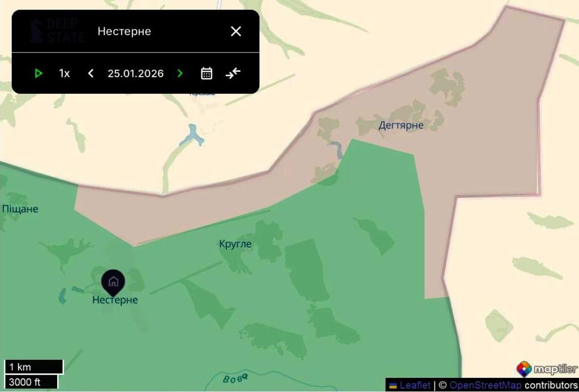Click the DeepState logo in the panel
Image resolution: width=579 pixels, height=392 pixels.
coord(57,31)
